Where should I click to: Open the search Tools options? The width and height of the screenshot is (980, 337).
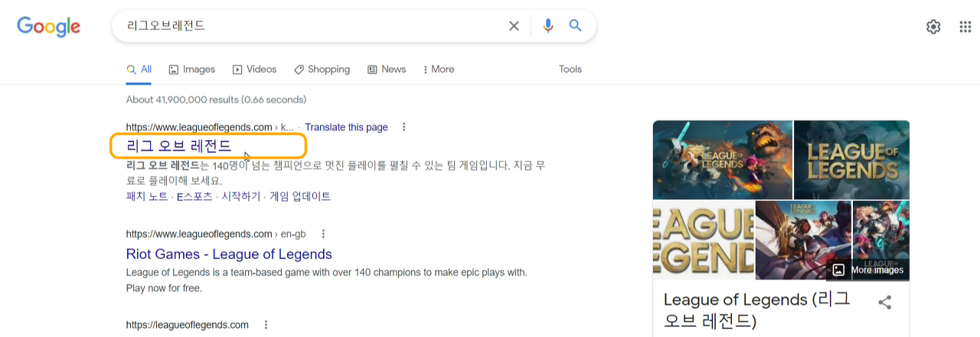(570, 69)
